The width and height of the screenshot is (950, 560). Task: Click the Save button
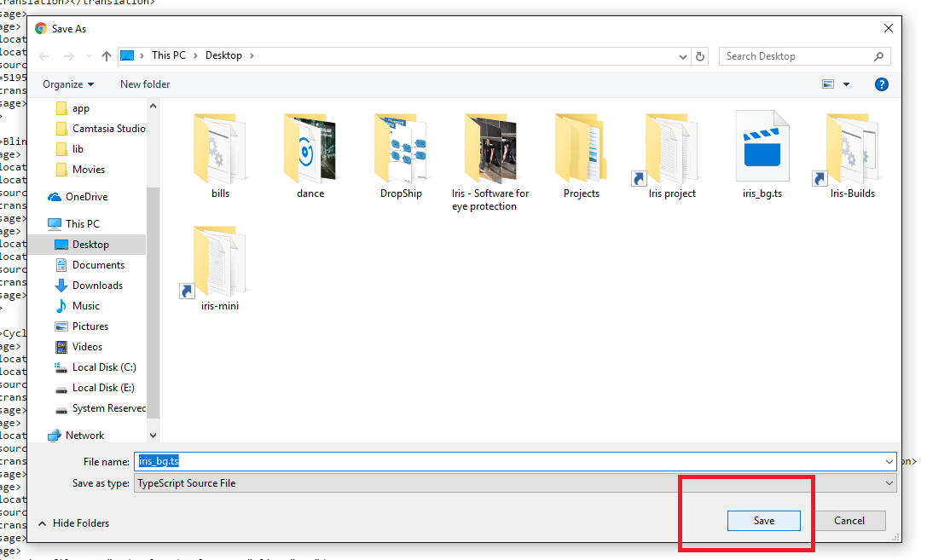(x=763, y=521)
